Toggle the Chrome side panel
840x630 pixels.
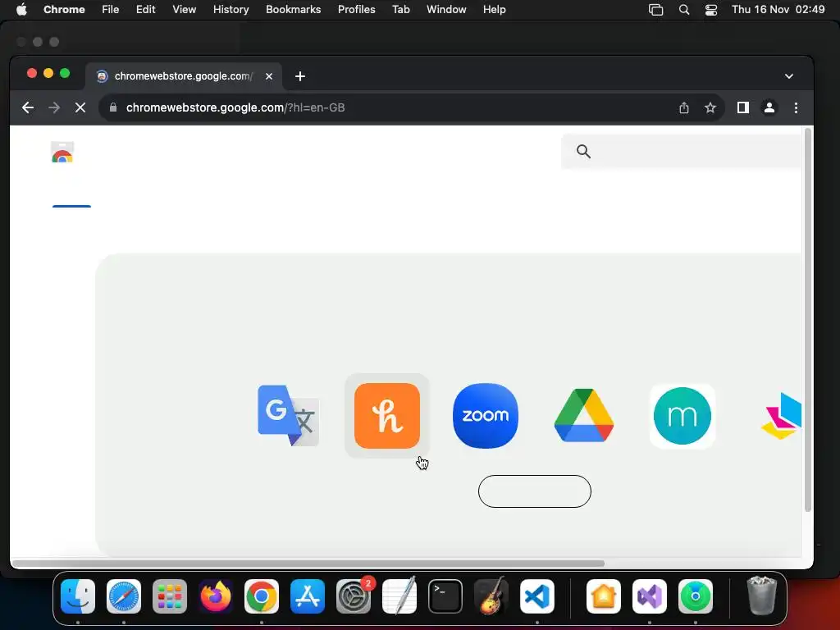pos(743,107)
